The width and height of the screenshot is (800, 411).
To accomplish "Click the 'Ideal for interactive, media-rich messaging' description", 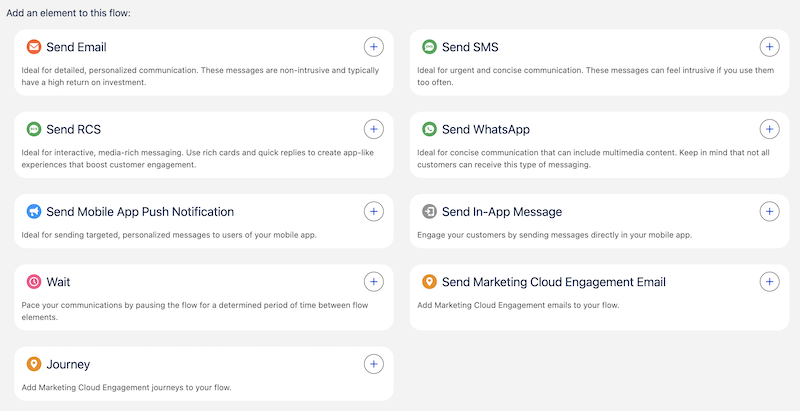I will 198,159.
